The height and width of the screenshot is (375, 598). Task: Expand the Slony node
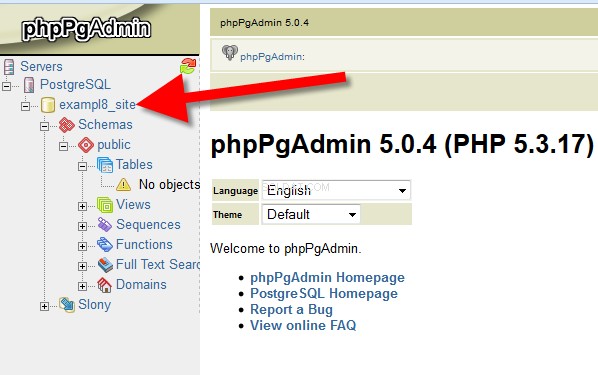pos(45,306)
